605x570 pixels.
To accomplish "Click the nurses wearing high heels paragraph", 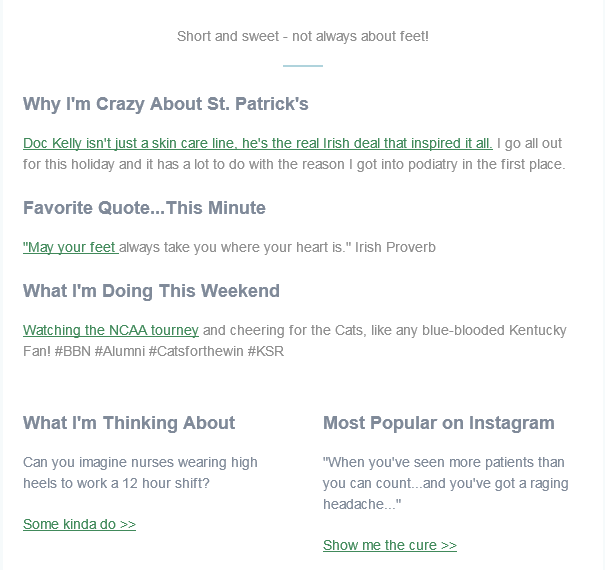I will point(140,473).
